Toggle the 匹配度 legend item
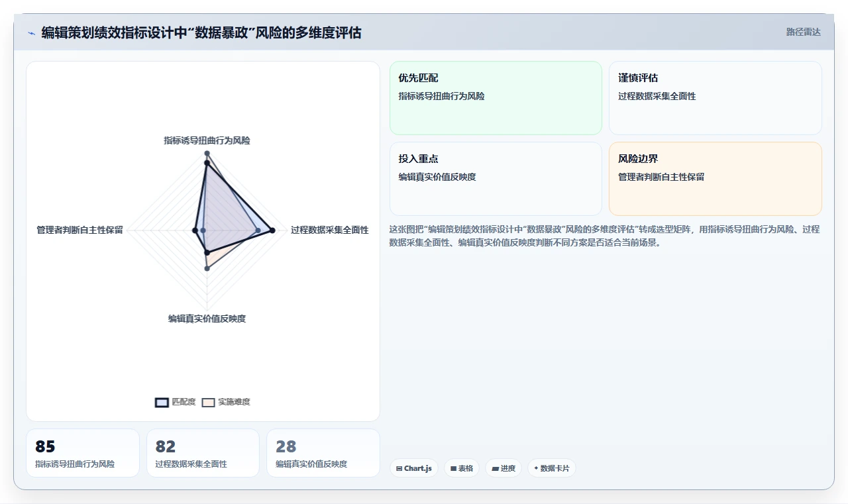 click(x=176, y=402)
